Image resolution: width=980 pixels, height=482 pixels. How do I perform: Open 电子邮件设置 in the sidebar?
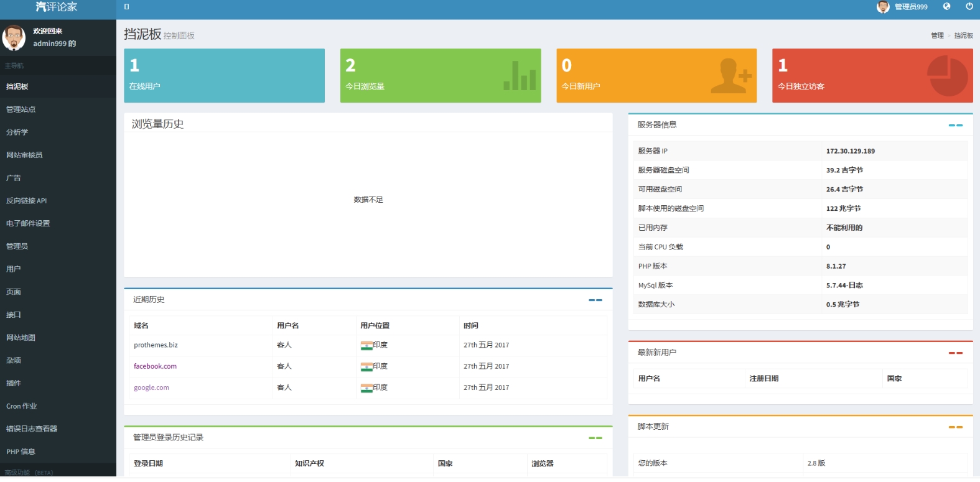[28, 223]
